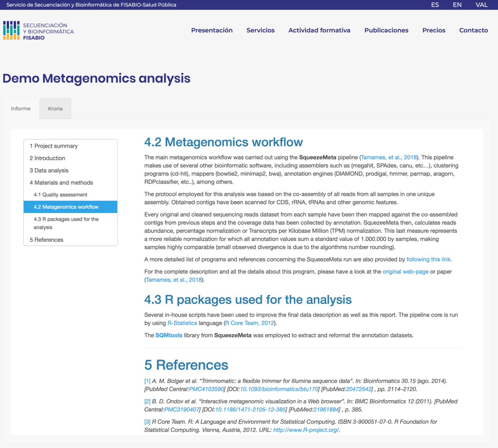Click reference number [2] link
The image size is (498, 448).
(x=147, y=401)
